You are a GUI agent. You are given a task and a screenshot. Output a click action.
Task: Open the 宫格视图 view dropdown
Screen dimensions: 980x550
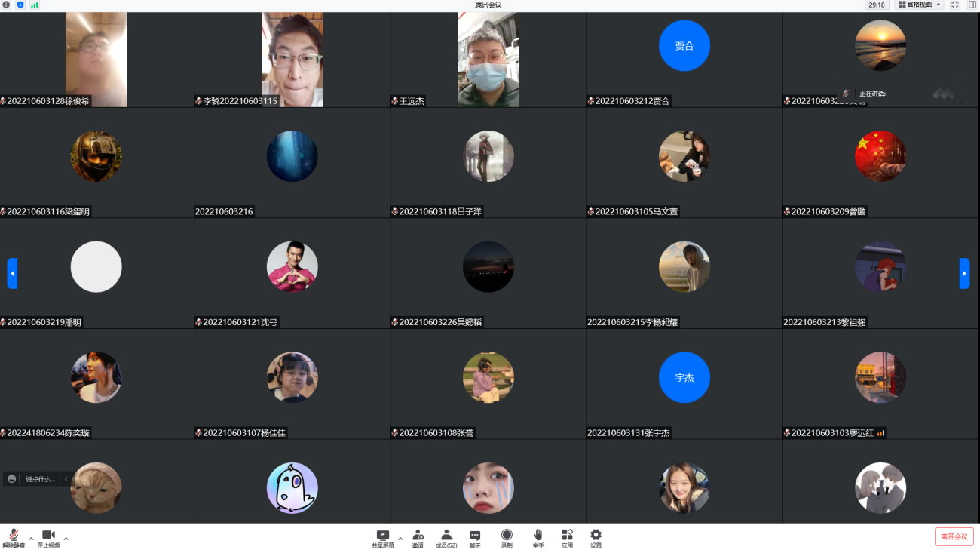[x=919, y=5]
